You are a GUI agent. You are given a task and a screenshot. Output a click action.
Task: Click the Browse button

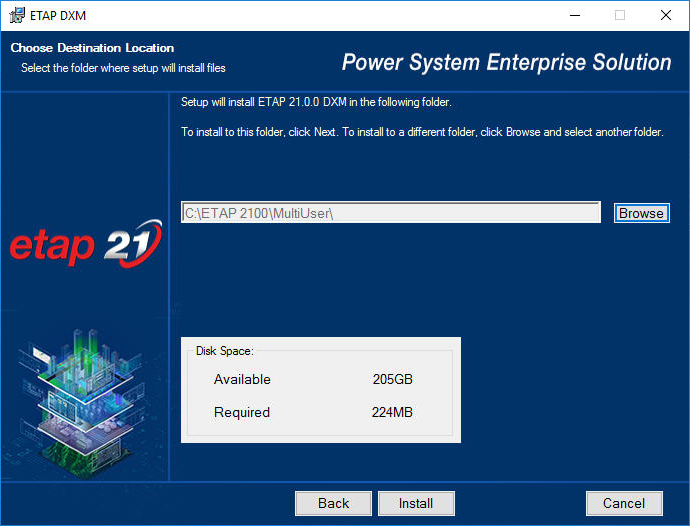pos(642,213)
